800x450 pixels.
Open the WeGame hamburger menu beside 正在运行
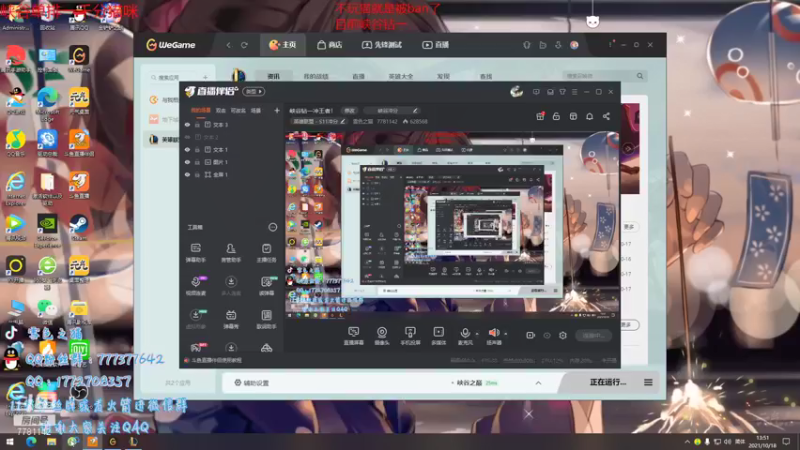[x=648, y=382]
